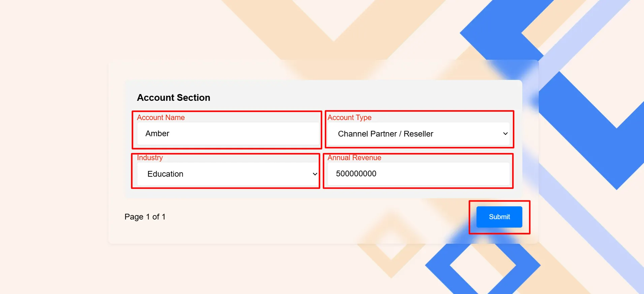Select the 'Channel Partner / Reseller' value text
This screenshot has height=294, width=644.
(385, 134)
